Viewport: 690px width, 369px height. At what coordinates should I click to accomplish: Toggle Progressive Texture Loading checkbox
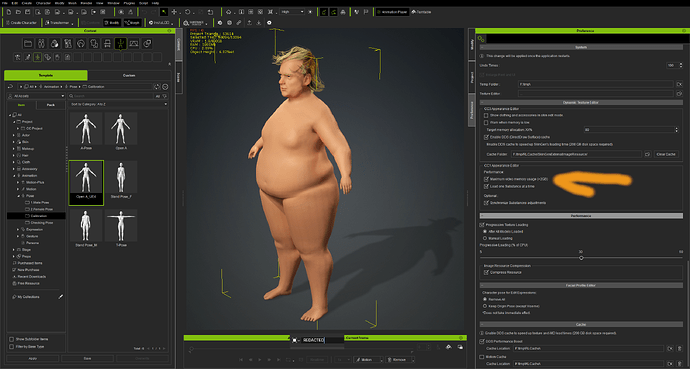pyautogui.click(x=482, y=225)
